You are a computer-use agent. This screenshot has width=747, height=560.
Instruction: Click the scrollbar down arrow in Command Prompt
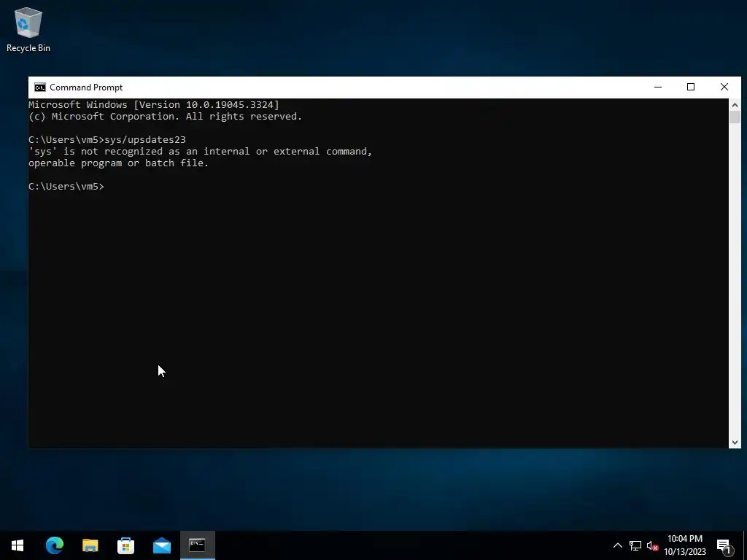(735, 443)
